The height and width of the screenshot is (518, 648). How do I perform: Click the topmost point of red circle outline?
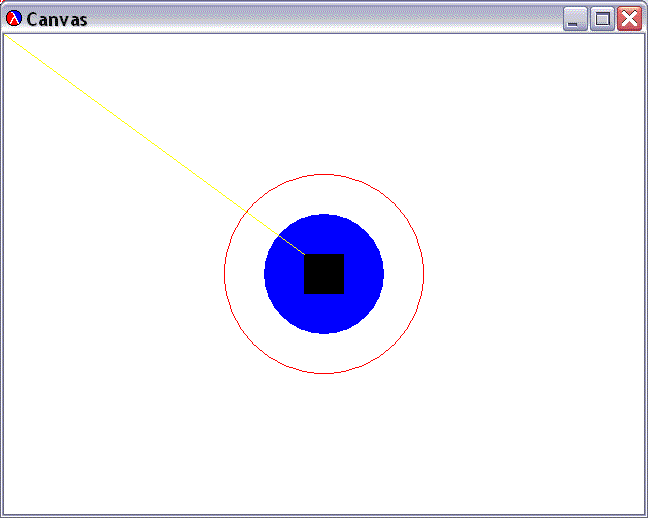[x=324, y=174]
